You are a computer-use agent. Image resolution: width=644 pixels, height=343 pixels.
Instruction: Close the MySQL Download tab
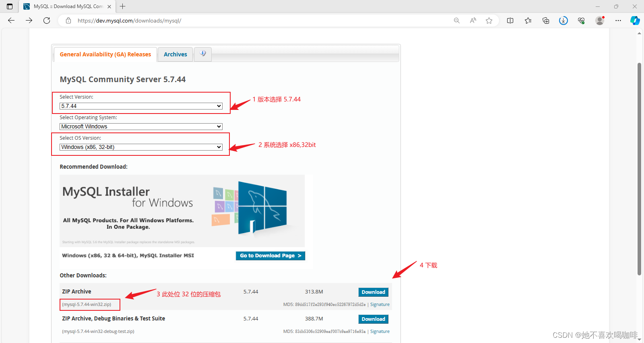(x=109, y=6)
